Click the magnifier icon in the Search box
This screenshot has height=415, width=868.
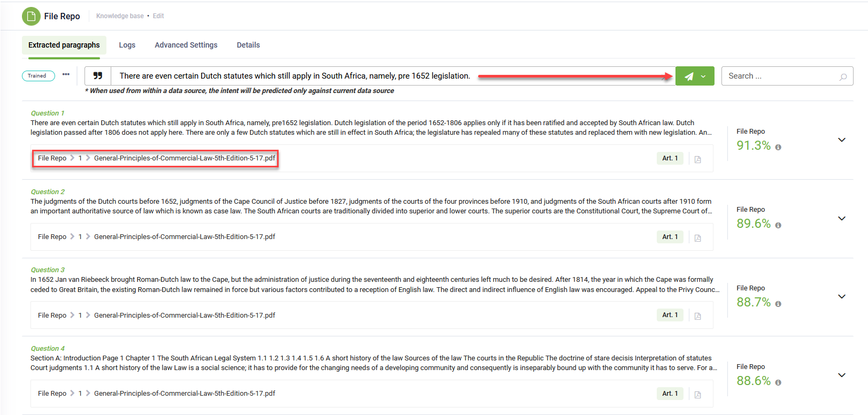click(843, 76)
